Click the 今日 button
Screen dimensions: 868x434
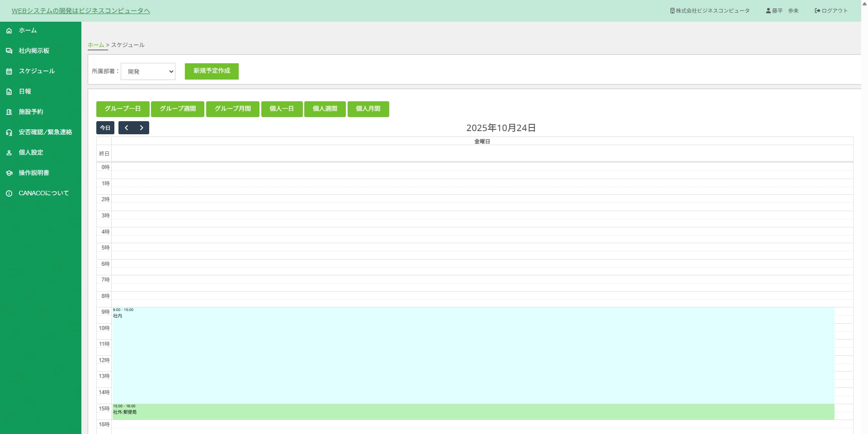coord(105,128)
